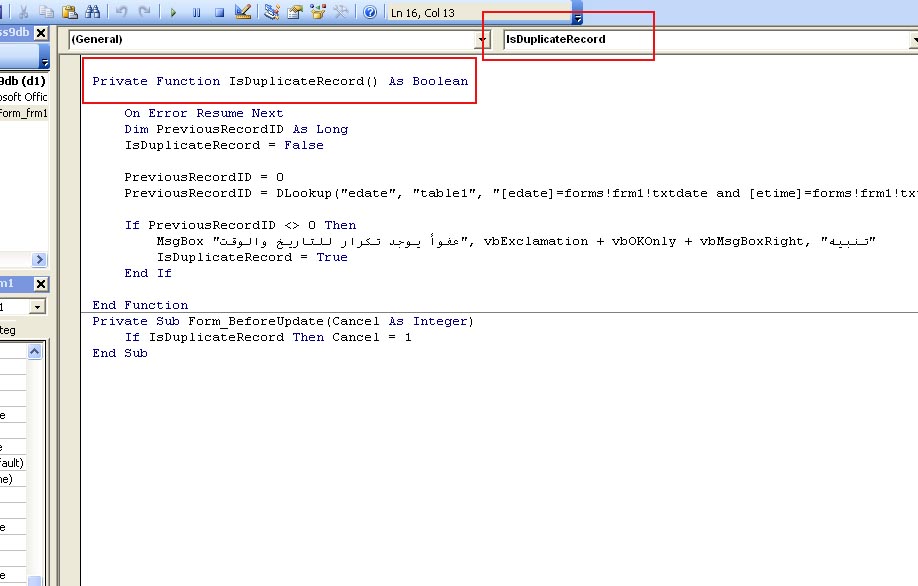The height and width of the screenshot is (586, 918).
Task: Select the Form_frm1 module in project tree
Action: 23,113
